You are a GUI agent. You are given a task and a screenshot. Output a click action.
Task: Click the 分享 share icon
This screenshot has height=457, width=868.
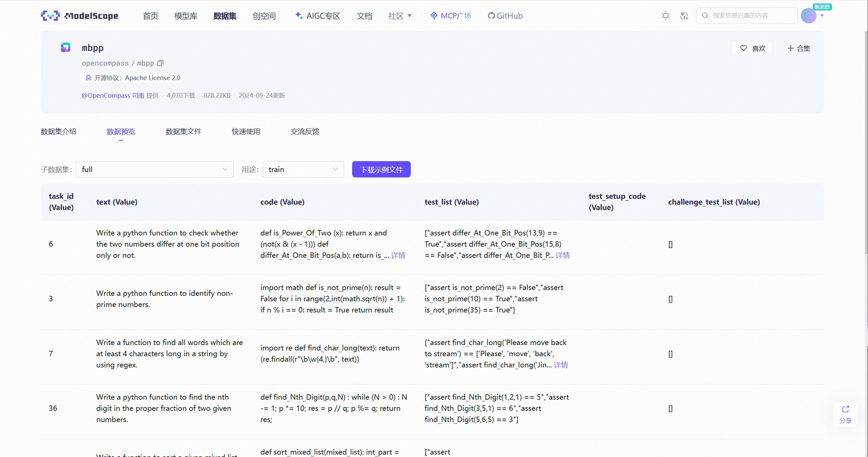(845, 409)
